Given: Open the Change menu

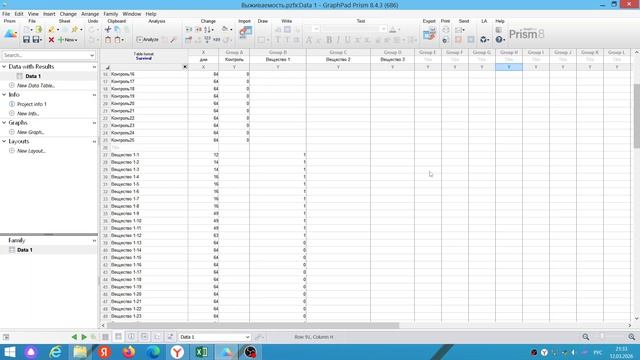Looking at the screenshot, I should [68, 14].
